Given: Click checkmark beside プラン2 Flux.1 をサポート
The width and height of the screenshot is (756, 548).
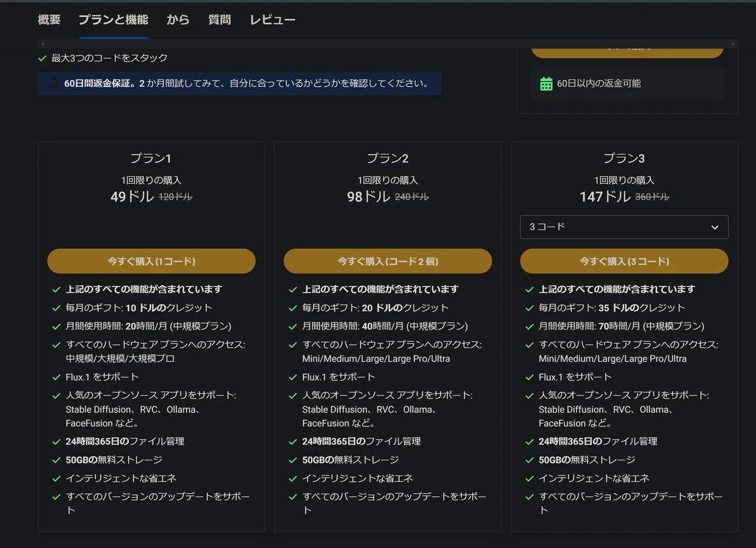Looking at the screenshot, I should coord(292,377).
